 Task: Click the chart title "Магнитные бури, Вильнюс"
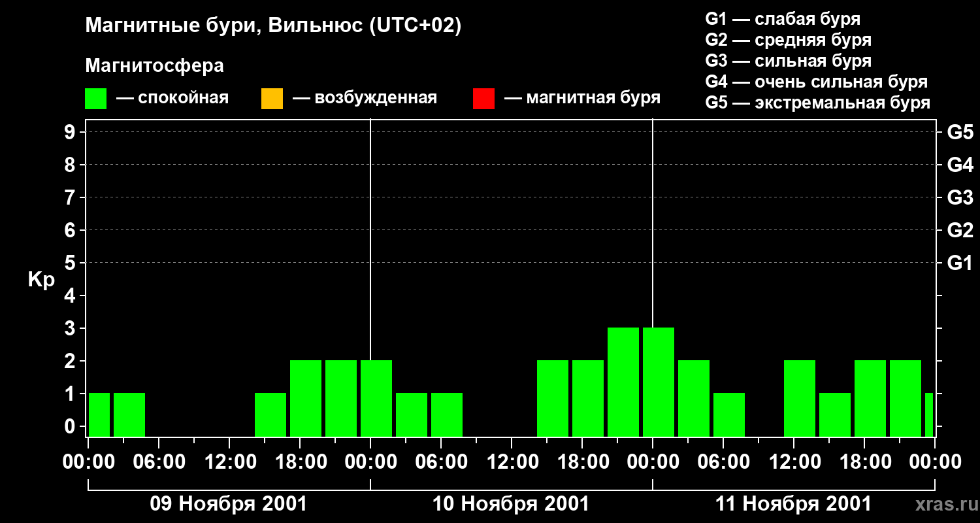click(273, 26)
